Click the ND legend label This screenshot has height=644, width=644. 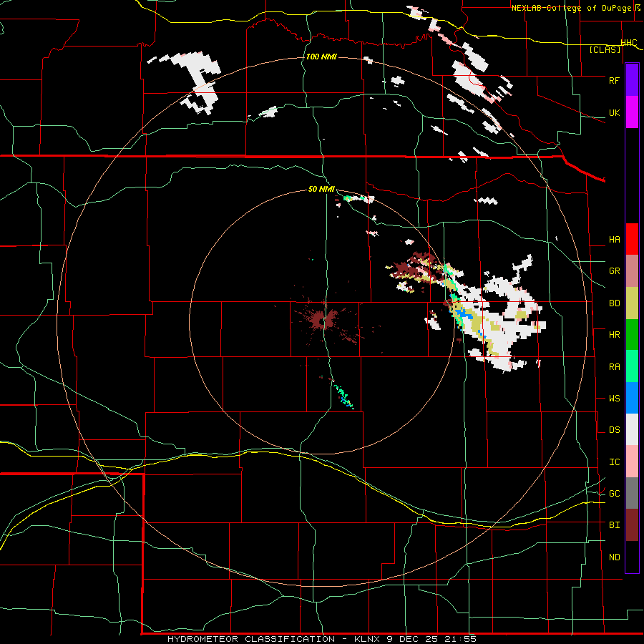pos(615,557)
